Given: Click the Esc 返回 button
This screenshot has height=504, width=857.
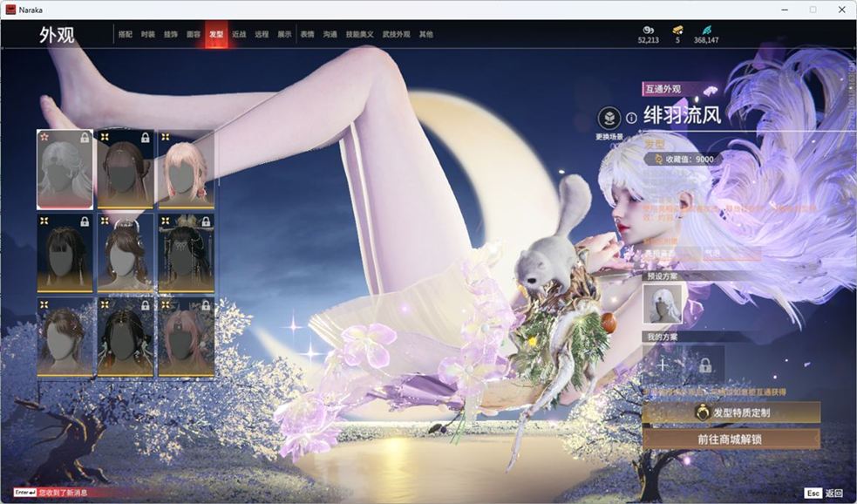Looking at the screenshot, I should (x=825, y=493).
